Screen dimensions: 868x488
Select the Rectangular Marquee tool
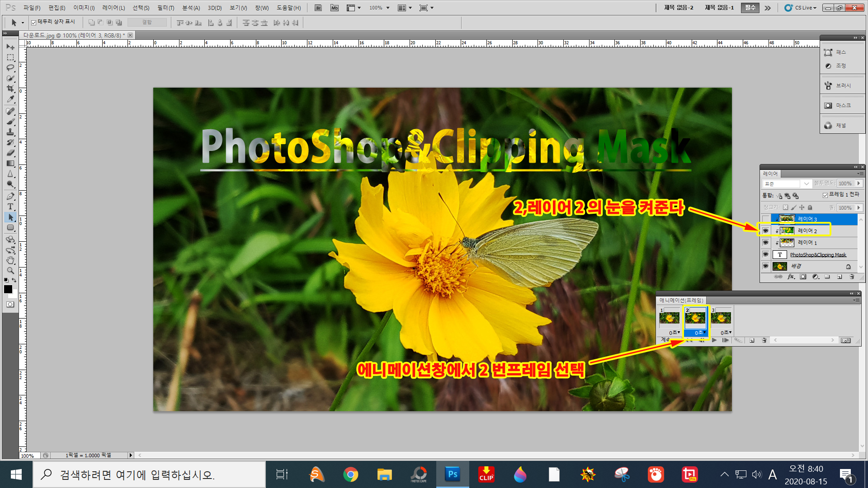10,57
